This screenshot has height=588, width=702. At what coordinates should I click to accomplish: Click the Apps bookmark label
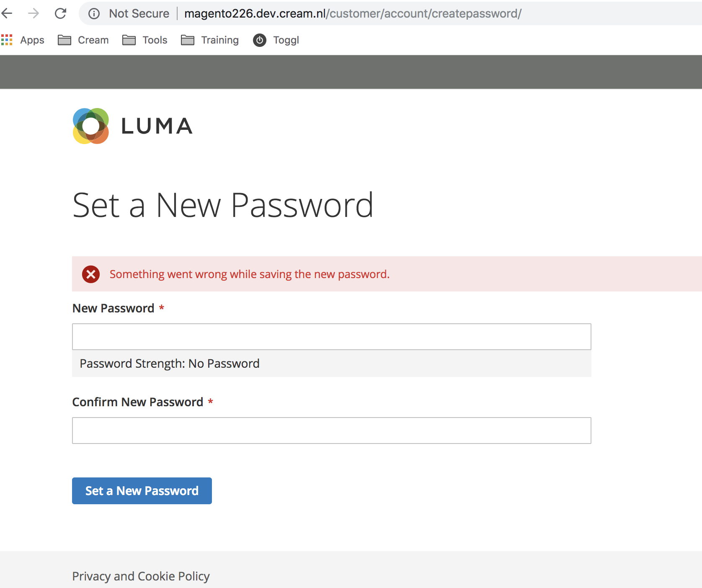point(32,40)
